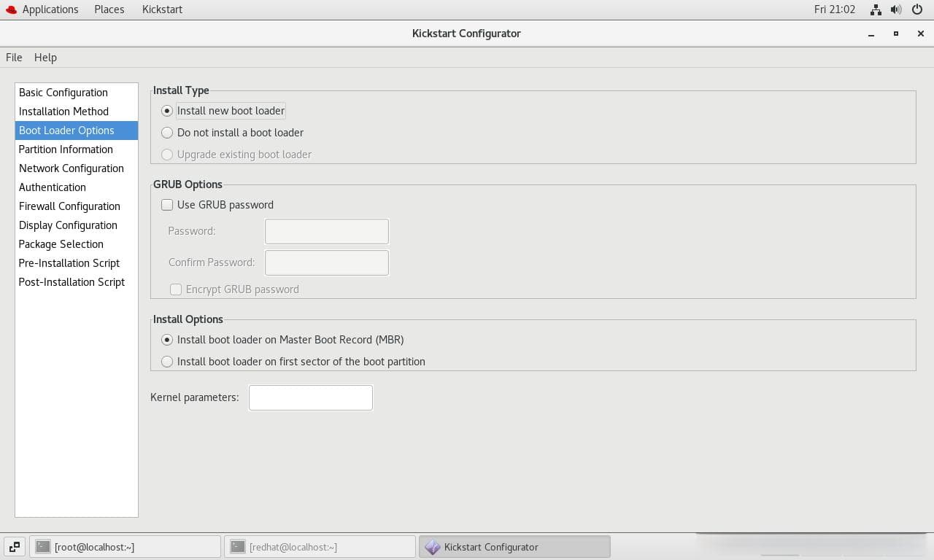
Task: Select Basic Configuration section
Action: (76, 93)
